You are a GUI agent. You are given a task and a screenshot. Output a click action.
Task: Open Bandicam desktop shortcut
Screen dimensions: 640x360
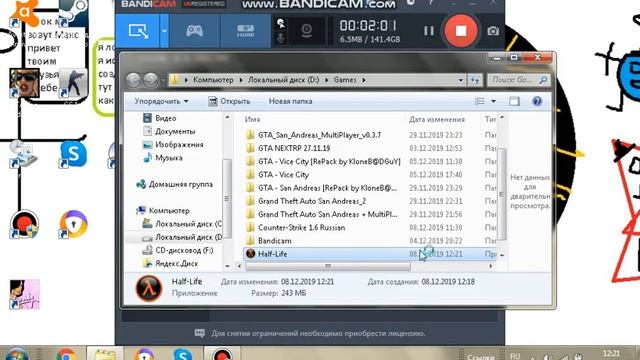coord(24,224)
